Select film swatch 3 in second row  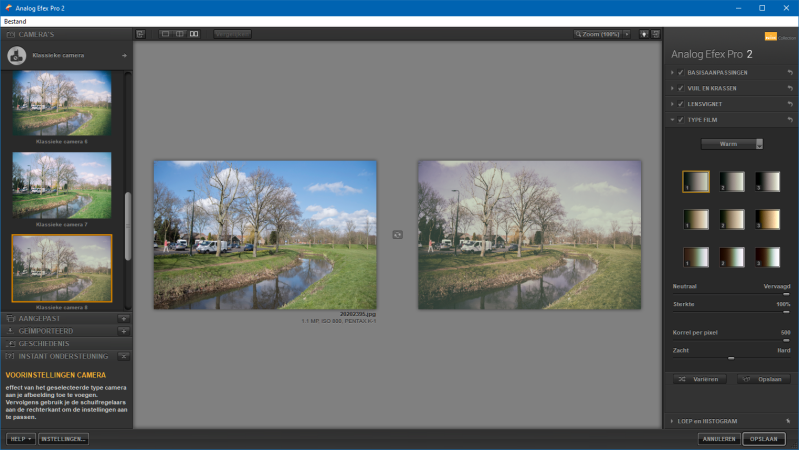767,219
